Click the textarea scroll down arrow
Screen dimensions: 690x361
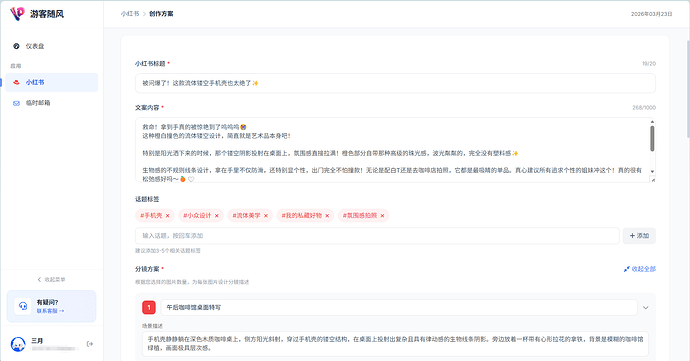pos(652,171)
